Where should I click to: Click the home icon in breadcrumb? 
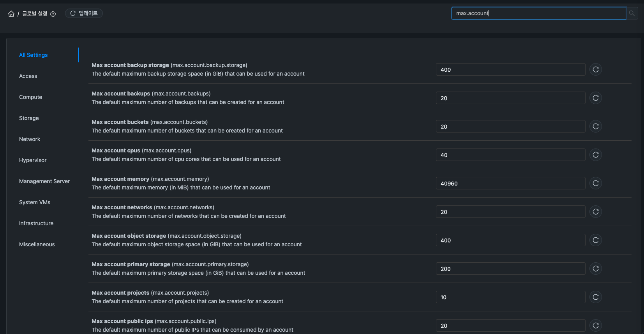coord(11,14)
